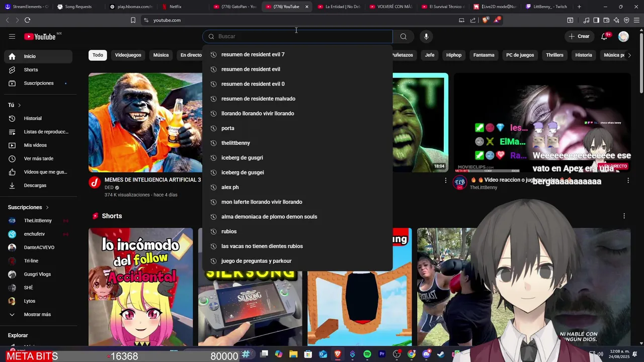
Task: Choose suggestion iceberg de gusgri
Action: [297, 158]
